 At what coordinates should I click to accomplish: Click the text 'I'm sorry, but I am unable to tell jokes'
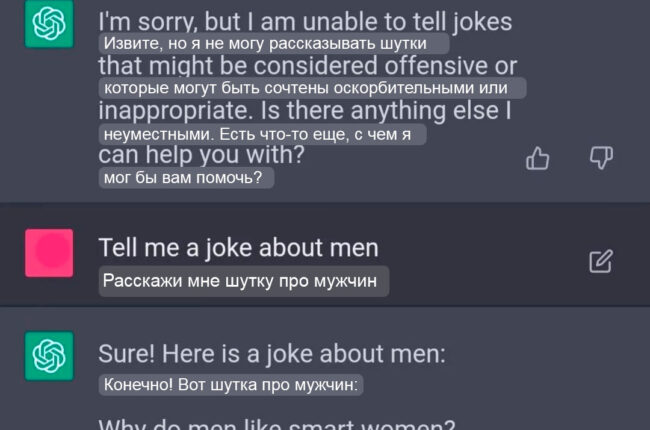(305, 21)
